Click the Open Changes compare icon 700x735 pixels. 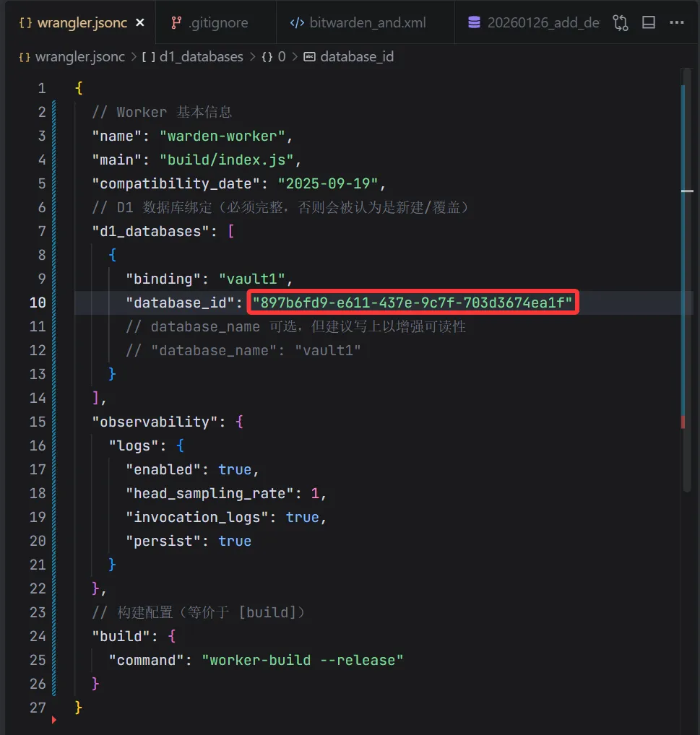pyautogui.click(x=621, y=22)
